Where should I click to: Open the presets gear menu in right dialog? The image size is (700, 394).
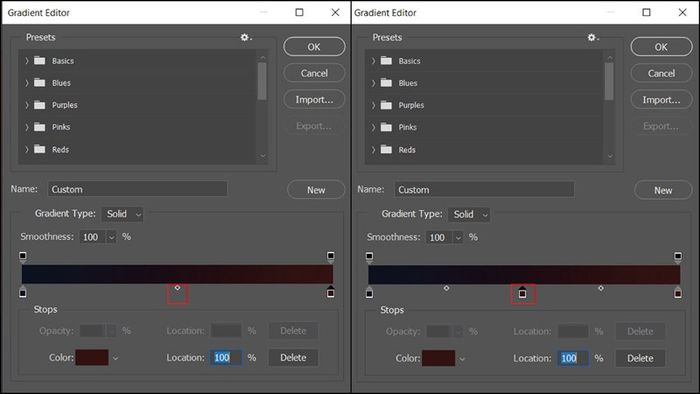tap(592, 37)
